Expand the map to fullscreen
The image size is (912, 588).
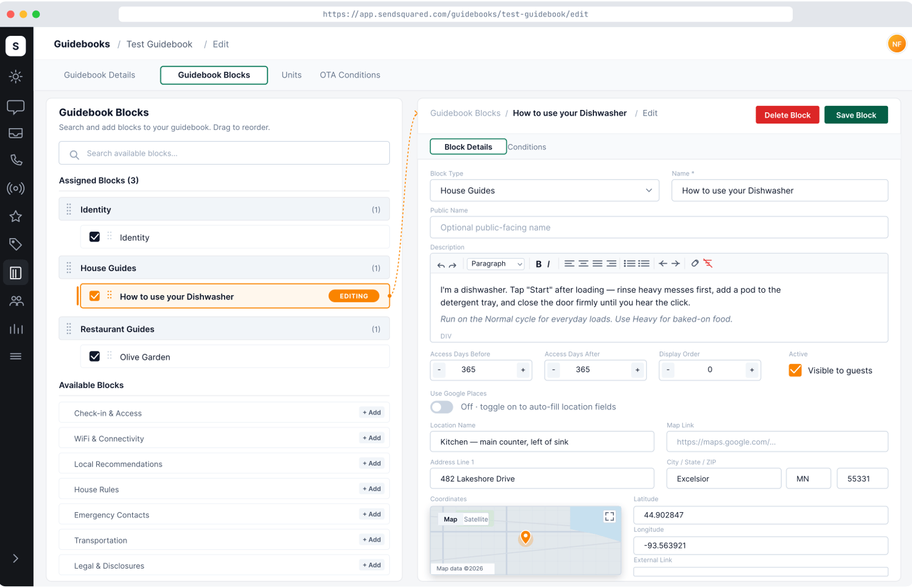tap(609, 517)
